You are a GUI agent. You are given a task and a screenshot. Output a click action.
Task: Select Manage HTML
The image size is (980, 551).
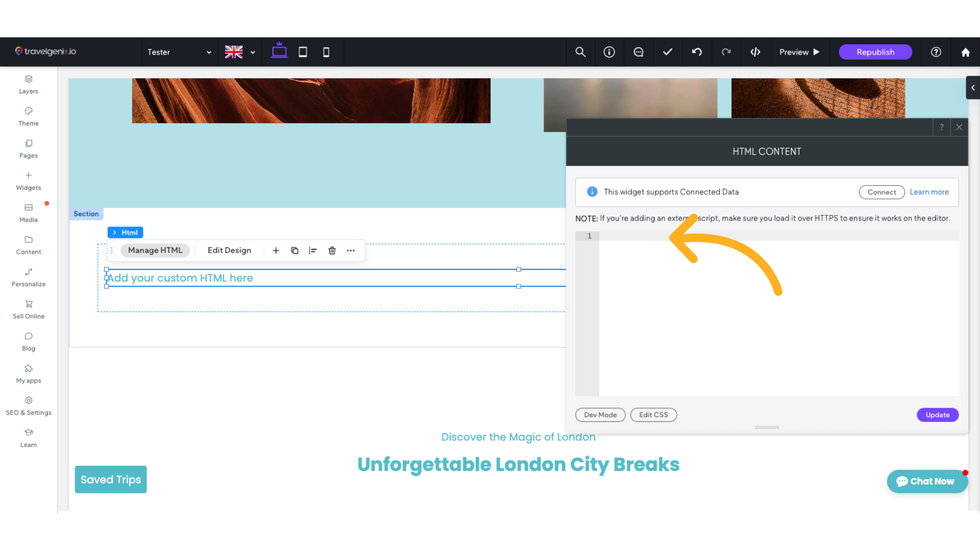pos(155,250)
